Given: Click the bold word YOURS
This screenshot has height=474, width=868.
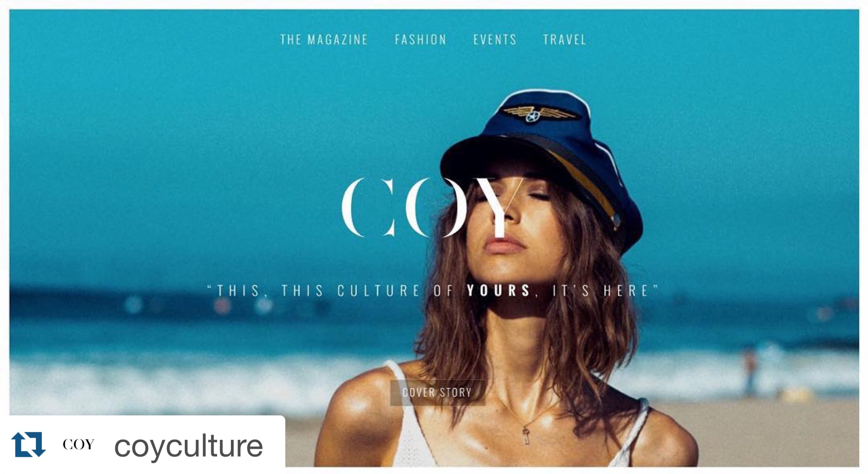Looking at the screenshot, I should pos(498,291).
